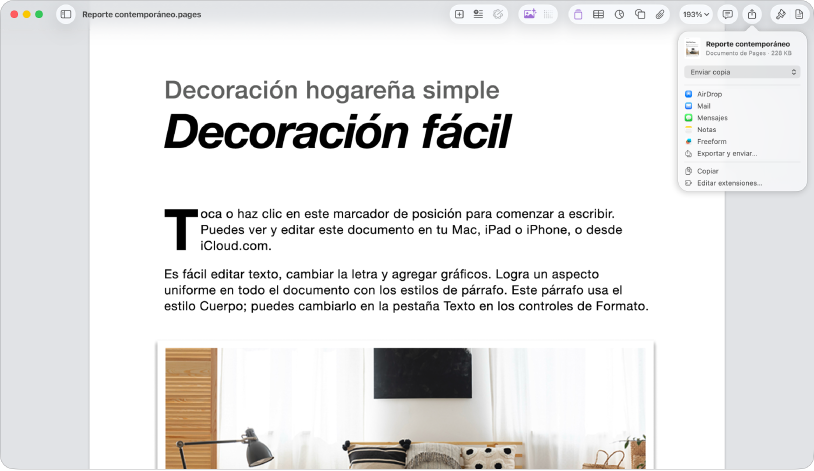This screenshot has height=471, width=814.
Task: Open the 193% zoom dropdown
Action: click(696, 15)
